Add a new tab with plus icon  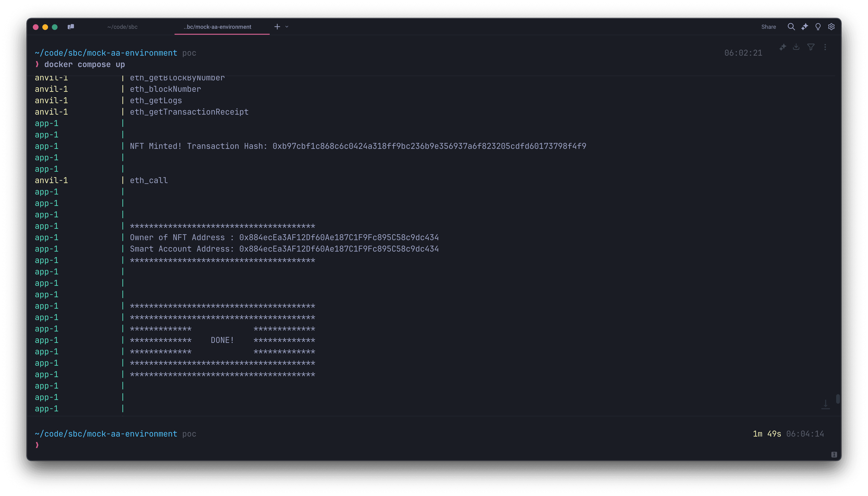click(277, 27)
